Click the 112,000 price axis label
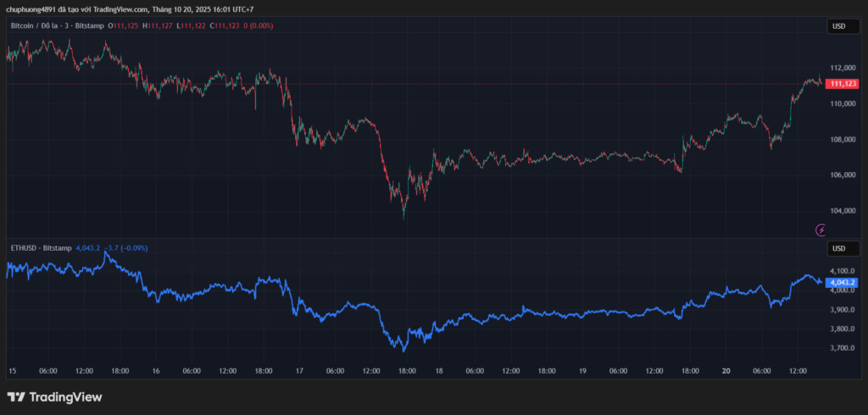868x415 pixels. tap(841, 68)
